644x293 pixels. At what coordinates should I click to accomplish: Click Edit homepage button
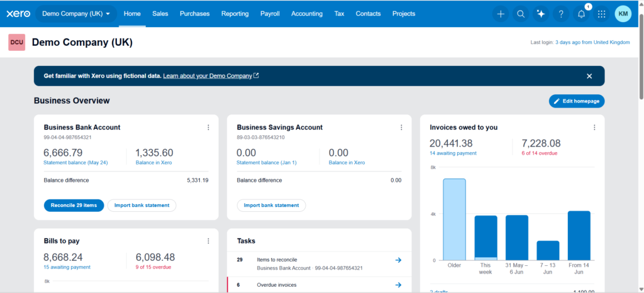[x=577, y=101]
